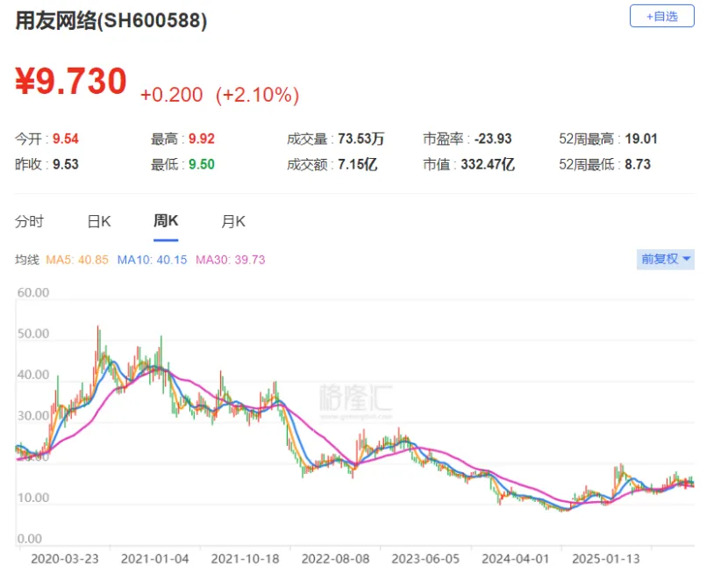Click the 成交量 value 73.53万
Image resolution: width=728 pixels, height=567 pixels.
click(360, 139)
